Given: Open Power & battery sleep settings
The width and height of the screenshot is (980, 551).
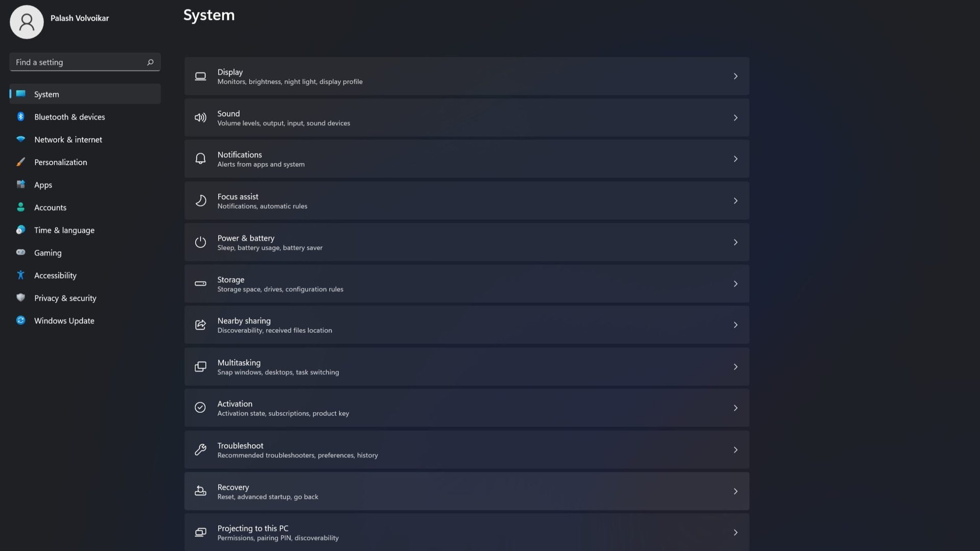Looking at the screenshot, I should coord(467,242).
